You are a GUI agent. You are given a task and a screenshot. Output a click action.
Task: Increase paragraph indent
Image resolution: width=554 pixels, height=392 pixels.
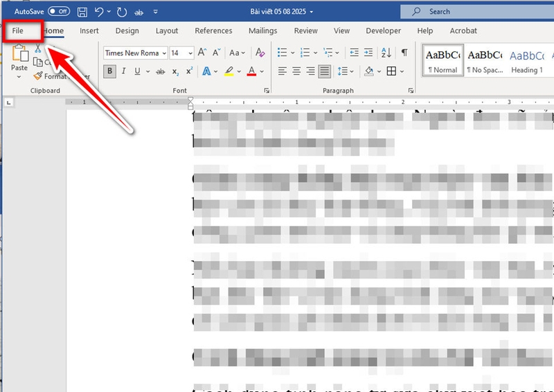(x=368, y=53)
